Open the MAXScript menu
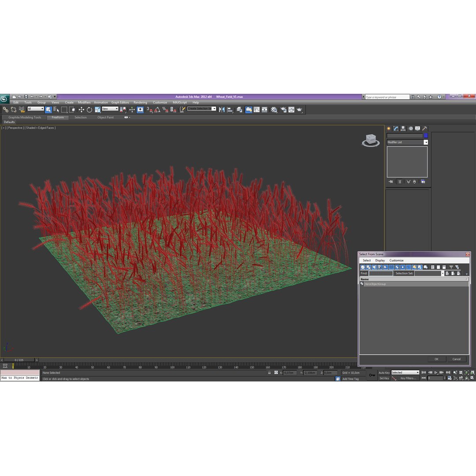This screenshot has height=476, width=476. coord(180,102)
